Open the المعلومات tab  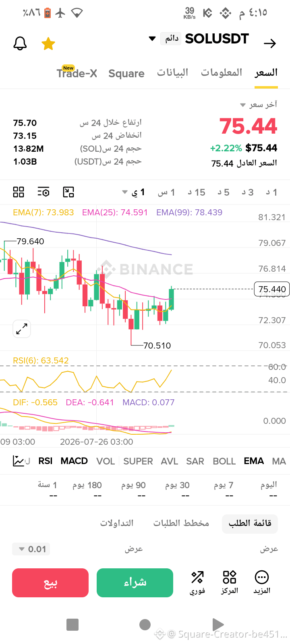[x=222, y=72]
